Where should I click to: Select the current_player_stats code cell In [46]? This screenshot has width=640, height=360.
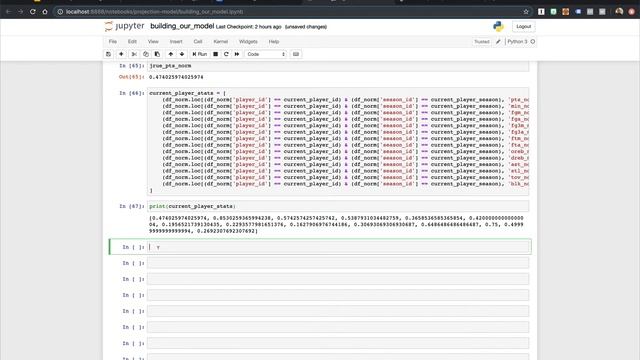click(x=338, y=141)
